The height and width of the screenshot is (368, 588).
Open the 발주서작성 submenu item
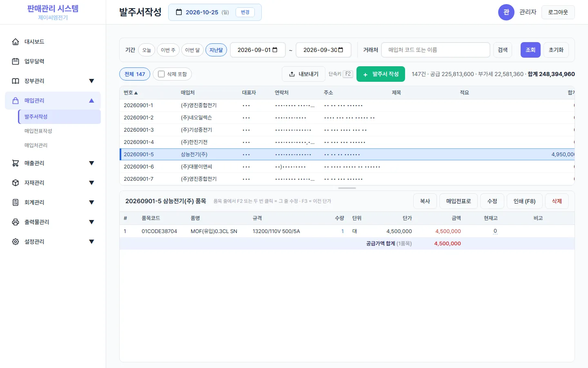(x=60, y=117)
